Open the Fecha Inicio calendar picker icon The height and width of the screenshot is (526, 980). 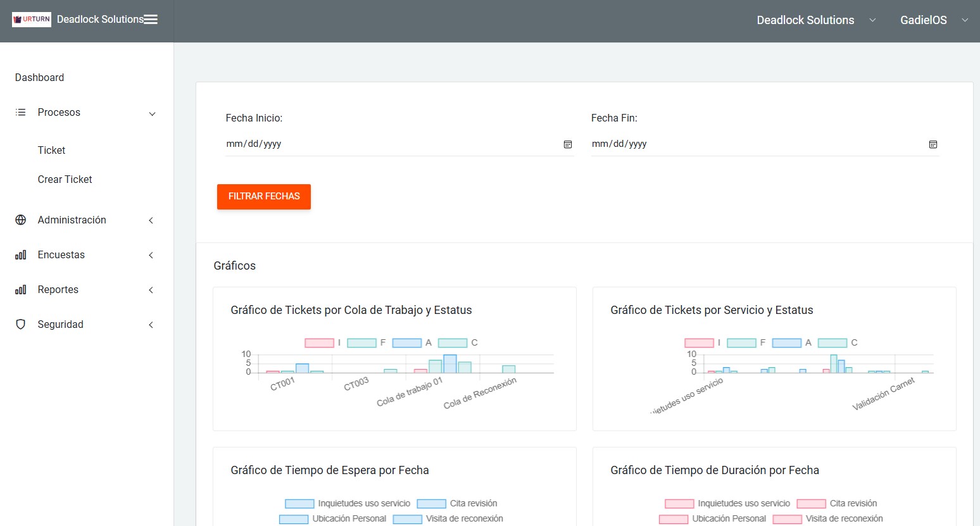pos(568,144)
